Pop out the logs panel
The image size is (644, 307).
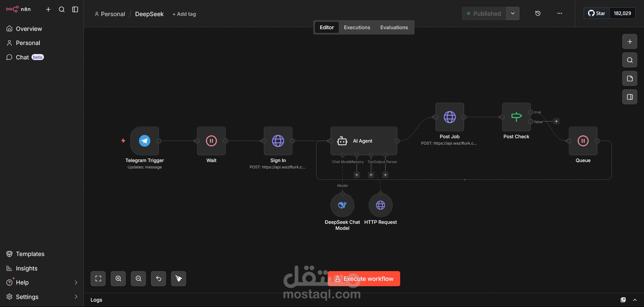click(x=623, y=300)
